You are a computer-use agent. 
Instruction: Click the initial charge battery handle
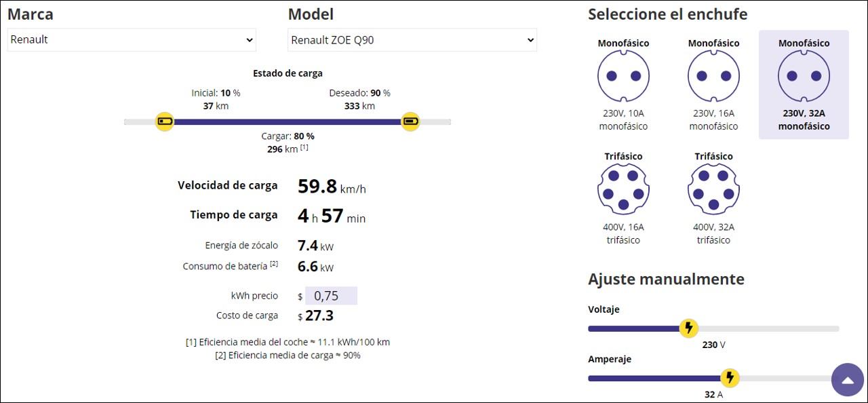[165, 121]
